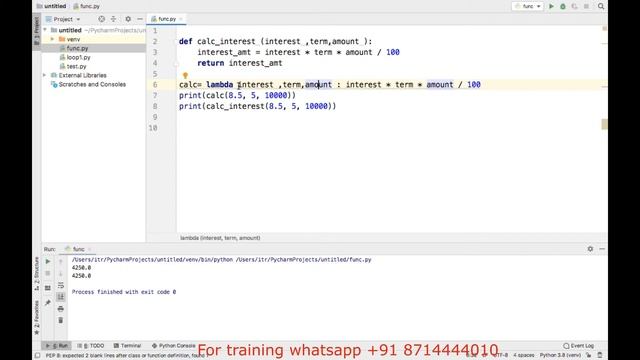Open Run panel settings gear
This screenshot has height=360, width=640.
click(x=590, y=249)
